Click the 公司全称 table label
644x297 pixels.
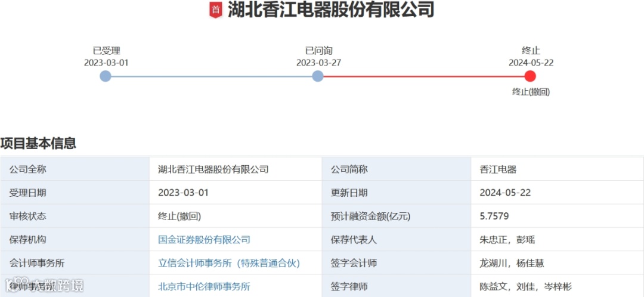(27, 169)
